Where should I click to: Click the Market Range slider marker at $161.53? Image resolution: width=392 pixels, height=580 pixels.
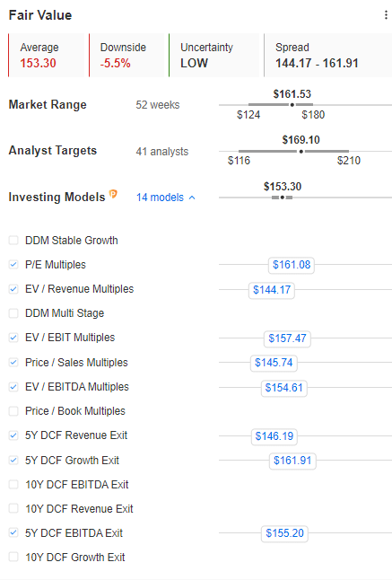pyautogui.click(x=292, y=105)
